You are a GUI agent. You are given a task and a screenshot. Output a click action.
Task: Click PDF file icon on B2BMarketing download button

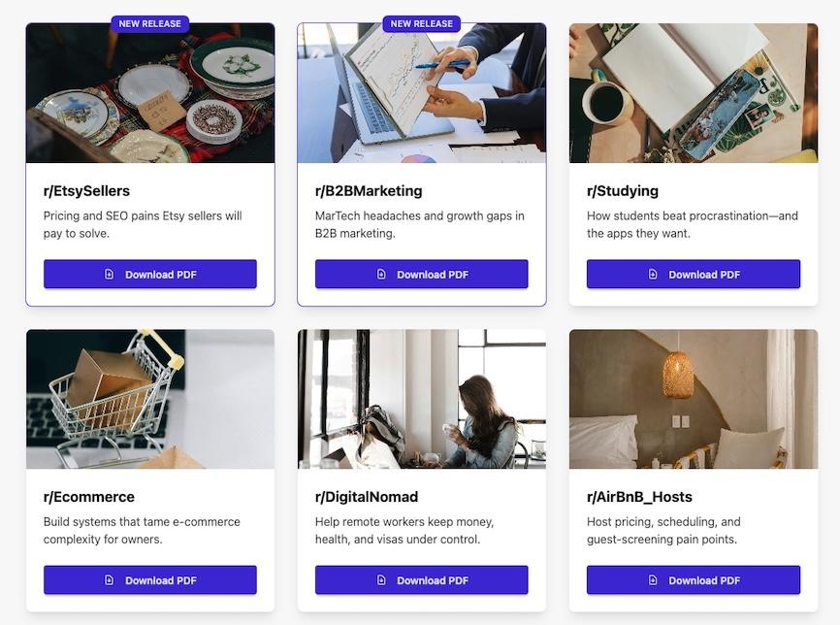tap(381, 274)
